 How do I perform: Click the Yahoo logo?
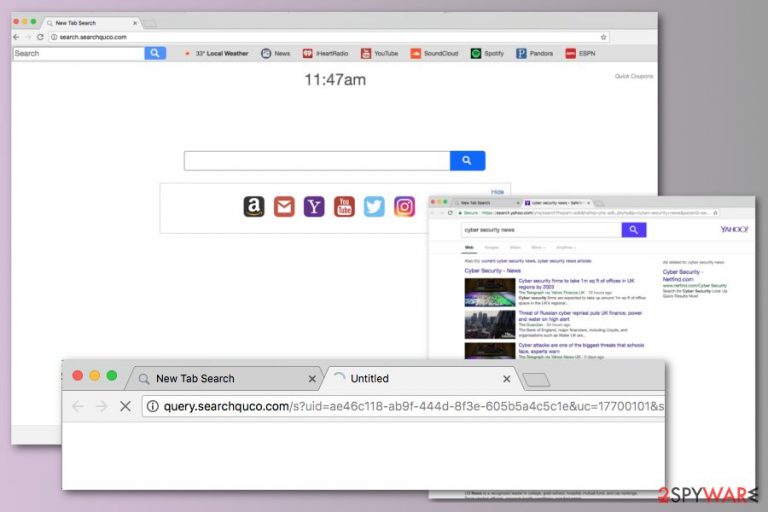pos(734,229)
